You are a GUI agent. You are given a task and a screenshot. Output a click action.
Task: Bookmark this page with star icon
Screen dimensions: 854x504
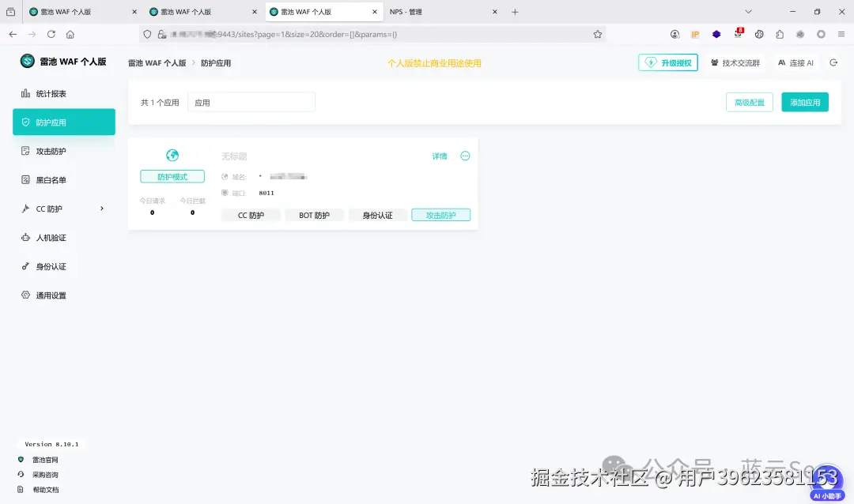[x=598, y=34]
